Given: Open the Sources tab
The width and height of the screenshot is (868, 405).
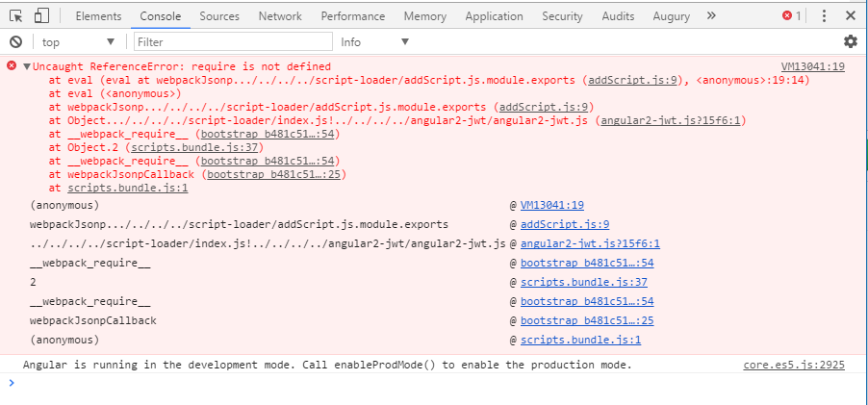Looking at the screenshot, I should [219, 16].
